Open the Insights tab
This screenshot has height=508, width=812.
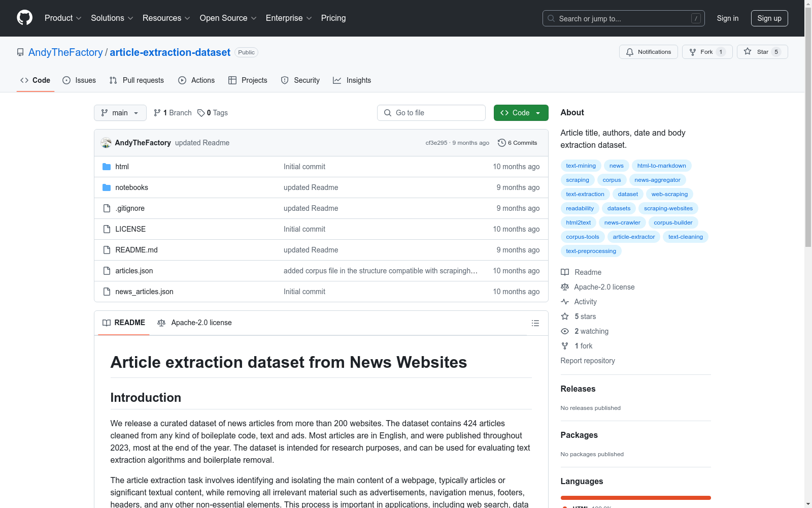click(352, 80)
